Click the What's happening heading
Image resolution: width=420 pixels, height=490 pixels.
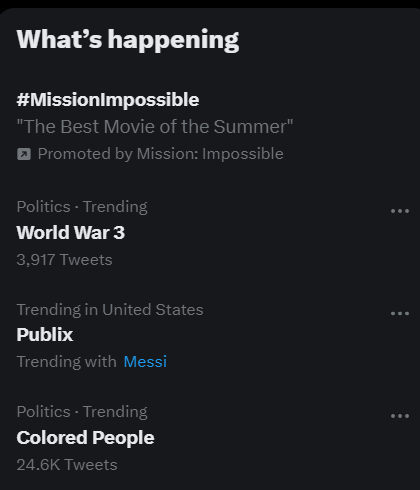click(128, 40)
